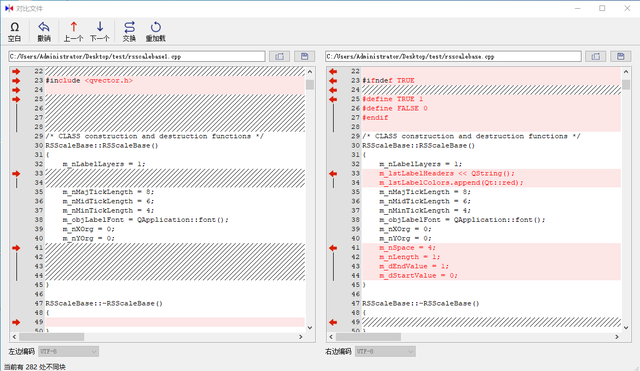Click left pane vertical scrollbar up arrow
The height and width of the screenshot is (371, 640).
pos(310,71)
